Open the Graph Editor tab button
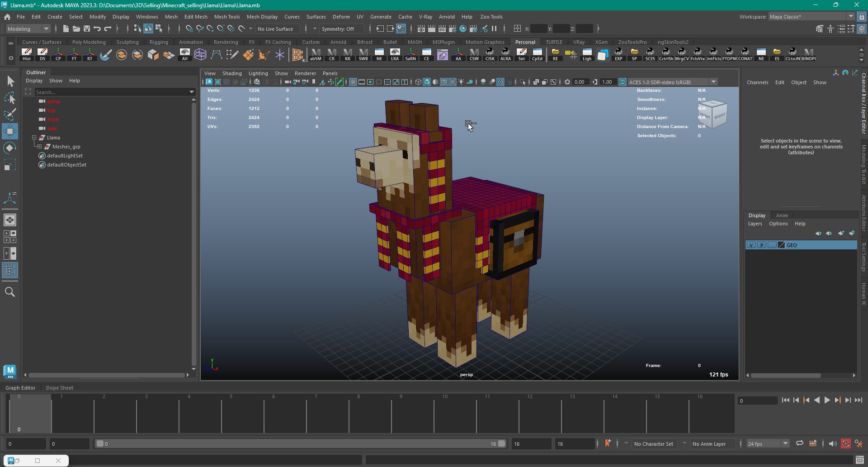 (20, 388)
